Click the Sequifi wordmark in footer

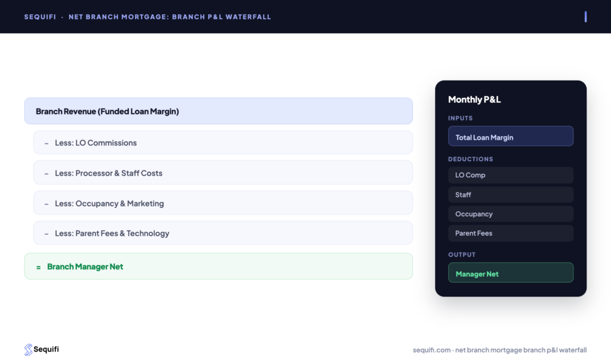point(46,349)
